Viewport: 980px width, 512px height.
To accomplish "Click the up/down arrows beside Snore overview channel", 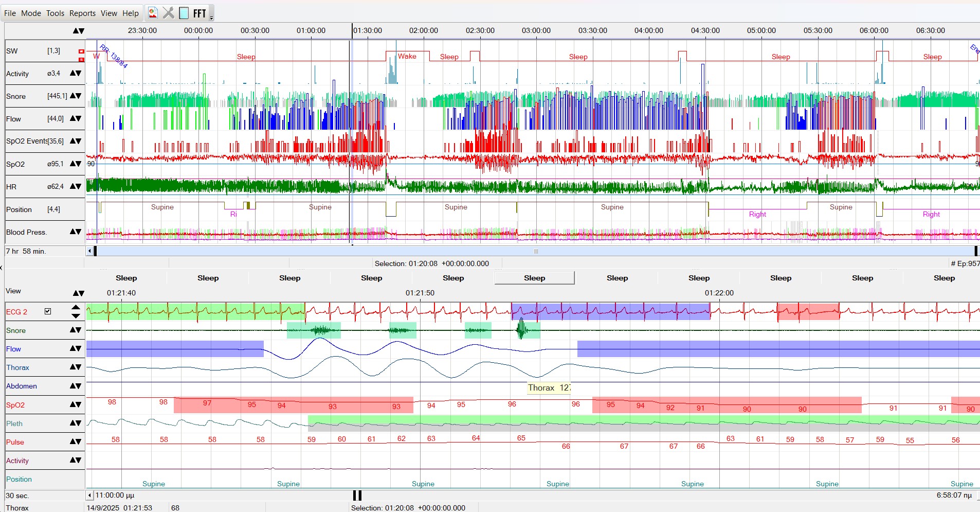I will point(76,96).
